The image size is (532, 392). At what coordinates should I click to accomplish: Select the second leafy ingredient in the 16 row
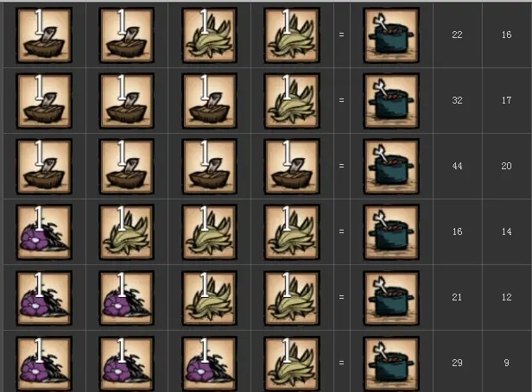(x=209, y=232)
